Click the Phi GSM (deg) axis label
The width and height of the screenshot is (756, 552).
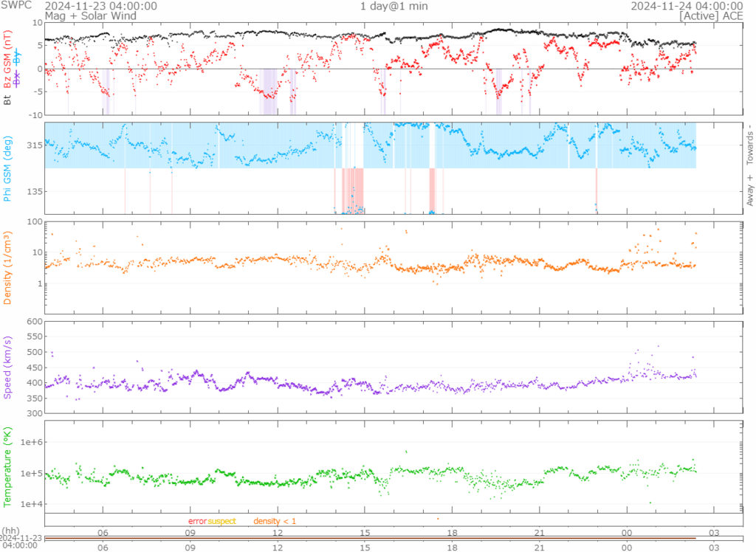click(7, 169)
